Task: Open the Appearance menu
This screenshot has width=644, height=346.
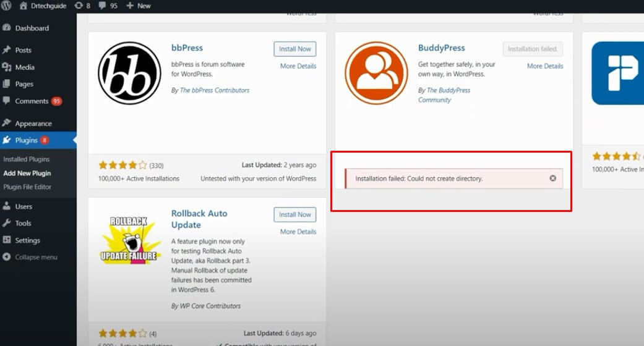Action: coord(33,124)
